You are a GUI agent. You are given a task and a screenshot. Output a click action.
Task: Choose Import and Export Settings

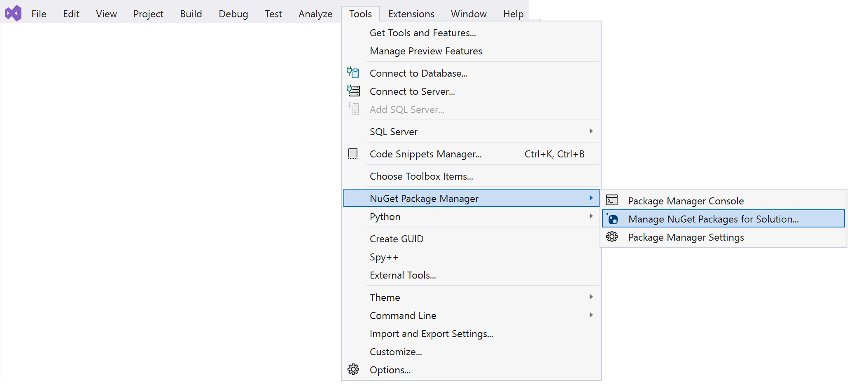coord(431,334)
